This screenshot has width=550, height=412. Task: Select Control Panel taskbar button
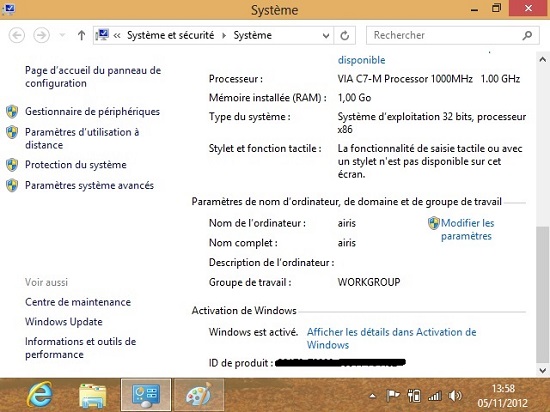146,395
